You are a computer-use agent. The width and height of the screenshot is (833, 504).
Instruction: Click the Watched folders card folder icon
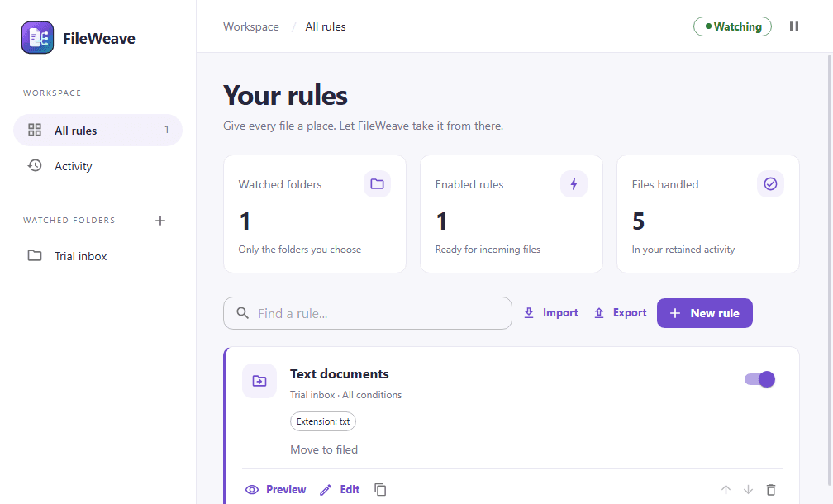pos(377,183)
